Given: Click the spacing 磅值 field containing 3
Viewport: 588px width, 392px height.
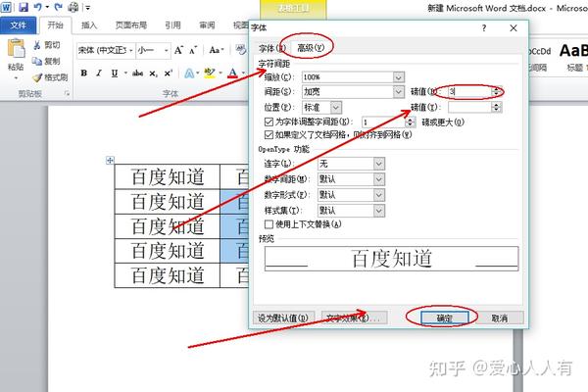Looking at the screenshot, I should 469,91.
